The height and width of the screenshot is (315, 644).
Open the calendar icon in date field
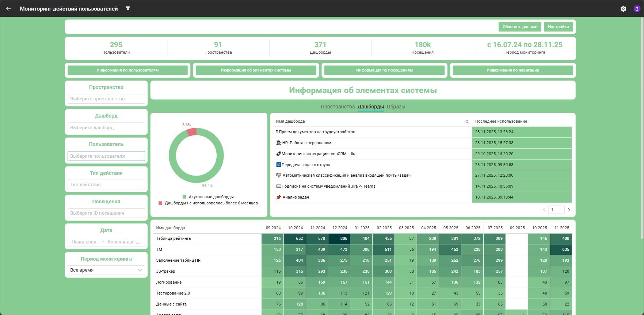(x=138, y=242)
